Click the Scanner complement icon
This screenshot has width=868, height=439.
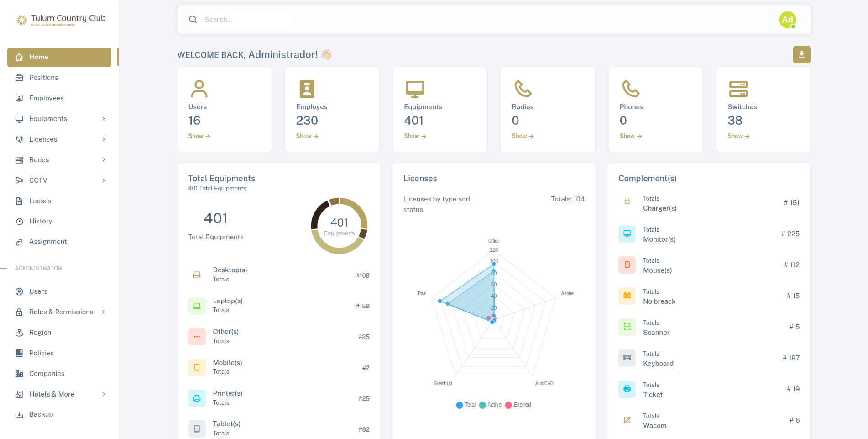click(627, 327)
